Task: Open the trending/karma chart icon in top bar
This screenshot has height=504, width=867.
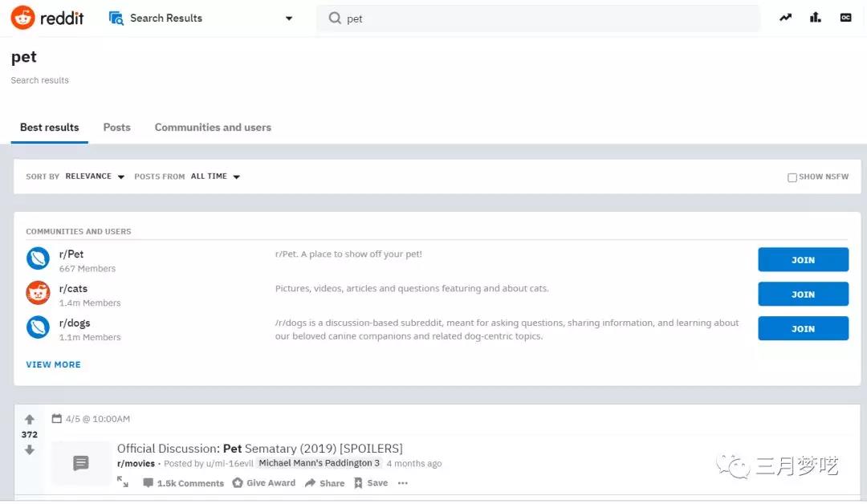Action: [785, 17]
